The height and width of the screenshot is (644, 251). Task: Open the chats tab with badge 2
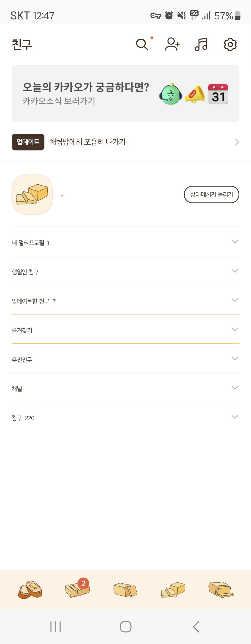point(78,589)
